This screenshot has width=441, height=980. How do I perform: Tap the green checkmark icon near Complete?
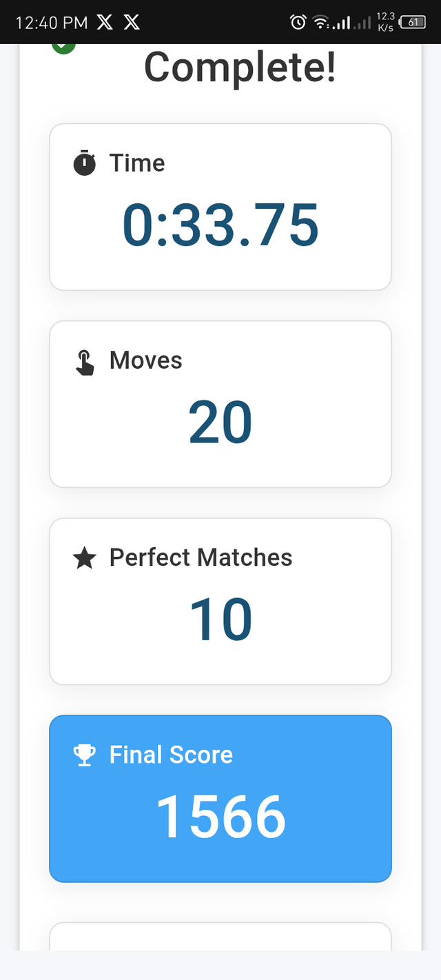tap(63, 46)
